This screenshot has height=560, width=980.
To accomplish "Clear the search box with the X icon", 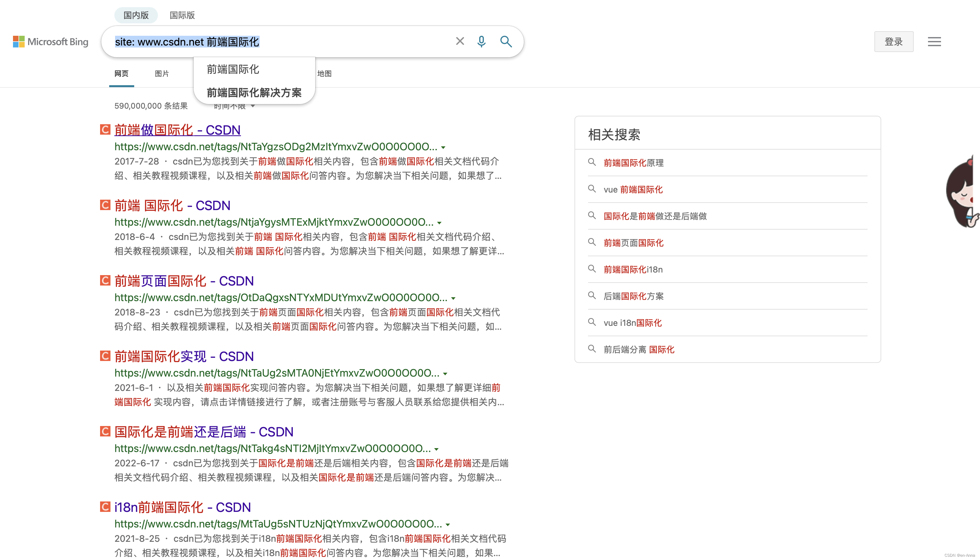I will tap(460, 41).
